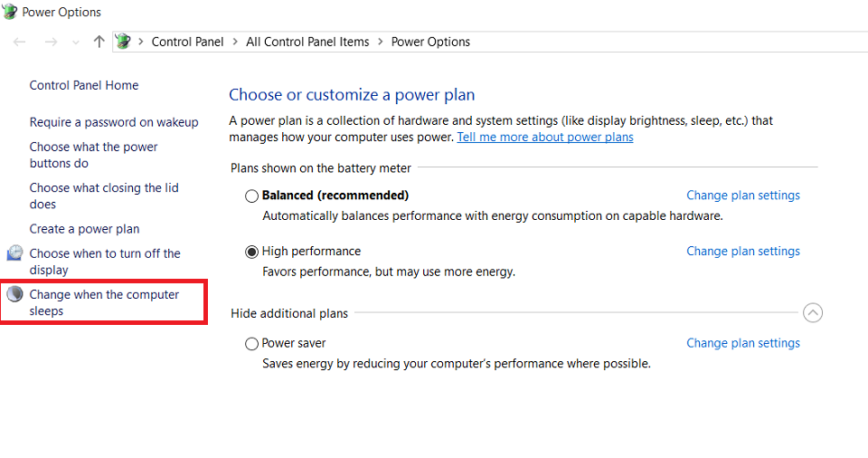The width and height of the screenshot is (868, 458).
Task: Select the Balanced (recommended) power plan
Action: [252, 196]
